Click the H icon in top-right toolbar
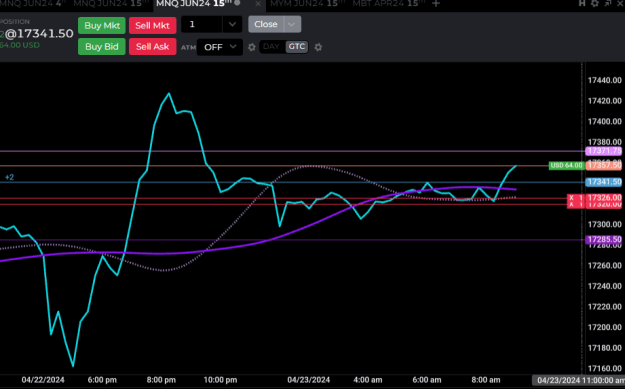This screenshot has width=625, height=389. point(582,3)
